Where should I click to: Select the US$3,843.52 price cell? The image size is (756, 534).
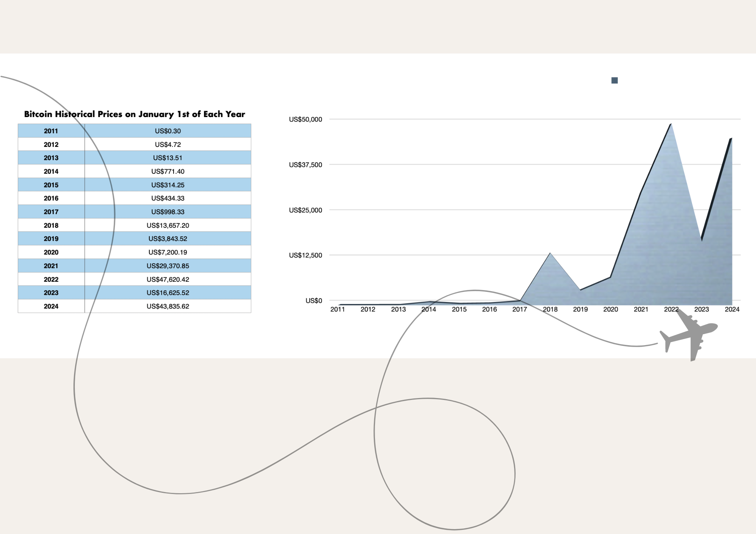(168, 239)
